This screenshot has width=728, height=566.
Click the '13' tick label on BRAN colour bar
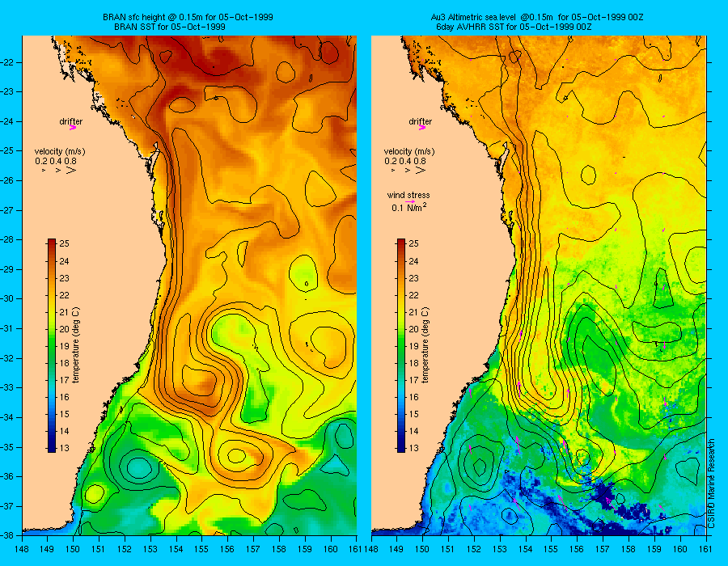click(64, 448)
